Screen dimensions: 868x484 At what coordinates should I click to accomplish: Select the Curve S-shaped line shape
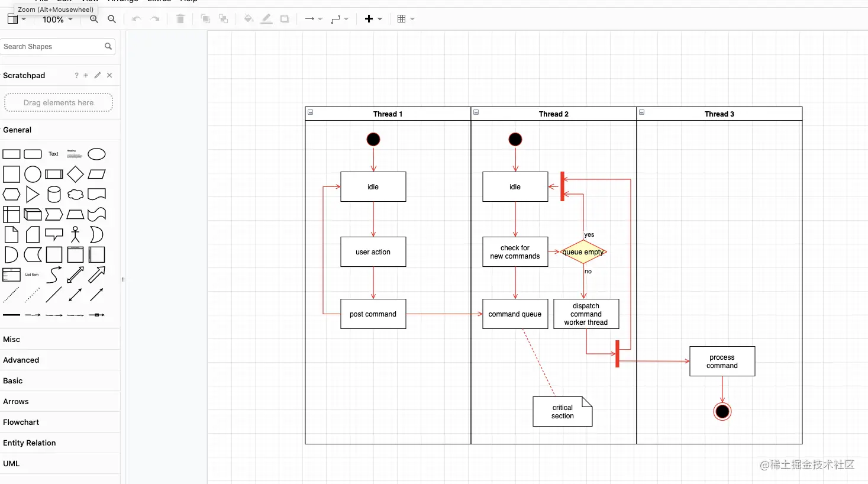click(54, 275)
